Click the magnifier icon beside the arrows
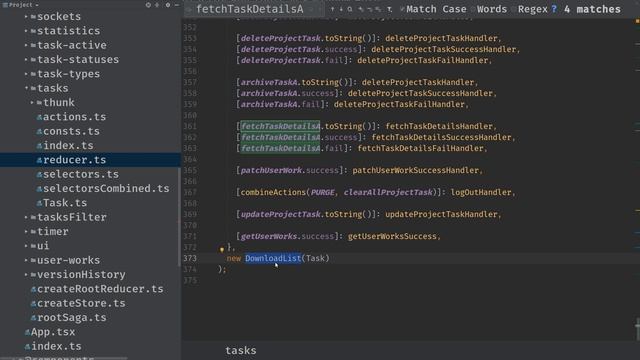This screenshot has width=640, height=360. tap(350, 9)
